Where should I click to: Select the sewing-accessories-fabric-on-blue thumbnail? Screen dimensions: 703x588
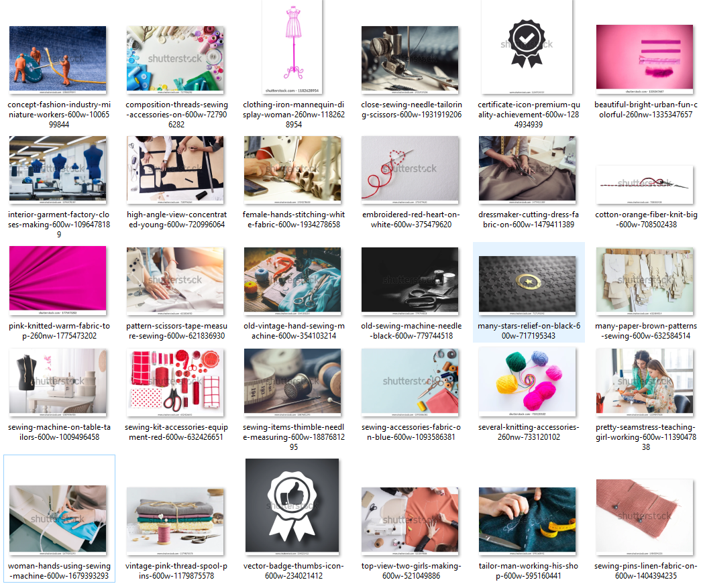click(x=410, y=382)
